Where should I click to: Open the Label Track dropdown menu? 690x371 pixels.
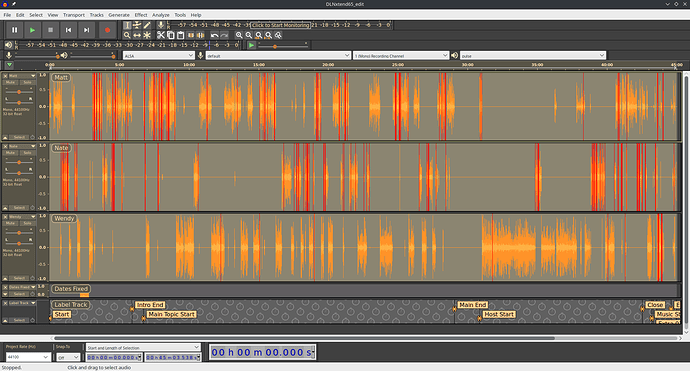[x=22, y=303]
